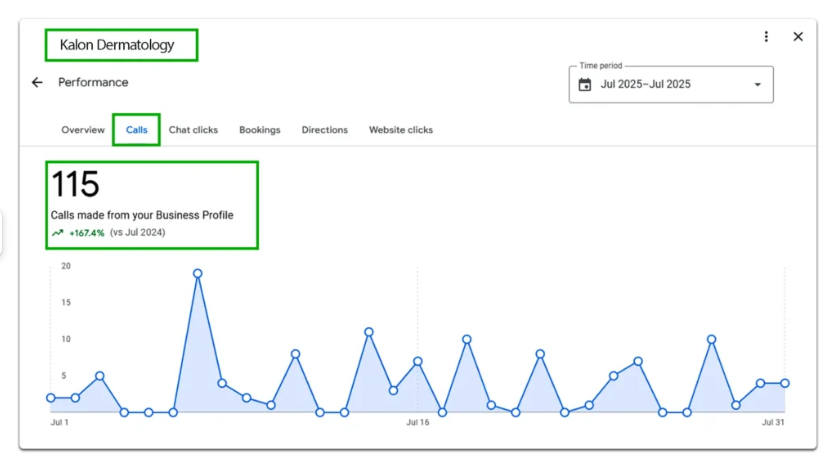Go to the Bookings tab
Screen dimensions: 828x461
pyautogui.click(x=260, y=130)
